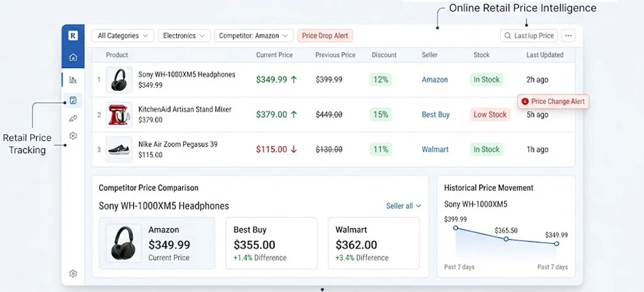Open the Electronics filter dropdown
Image resolution: width=644 pixels, height=292 pixels.
pyautogui.click(x=184, y=36)
